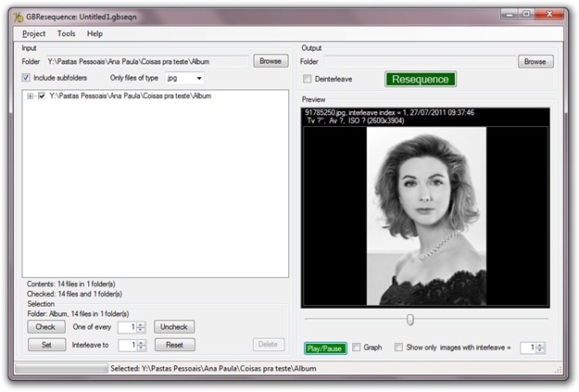579x392 pixels.
Task: Expand the Album folder tree node
Action: click(x=31, y=96)
